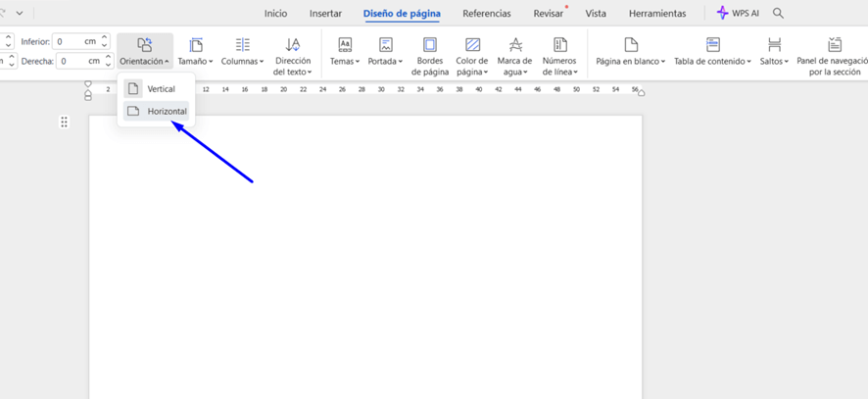The image size is (868, 399).
Task: Switch to the Referencias tab
Action: pos(487,14)
